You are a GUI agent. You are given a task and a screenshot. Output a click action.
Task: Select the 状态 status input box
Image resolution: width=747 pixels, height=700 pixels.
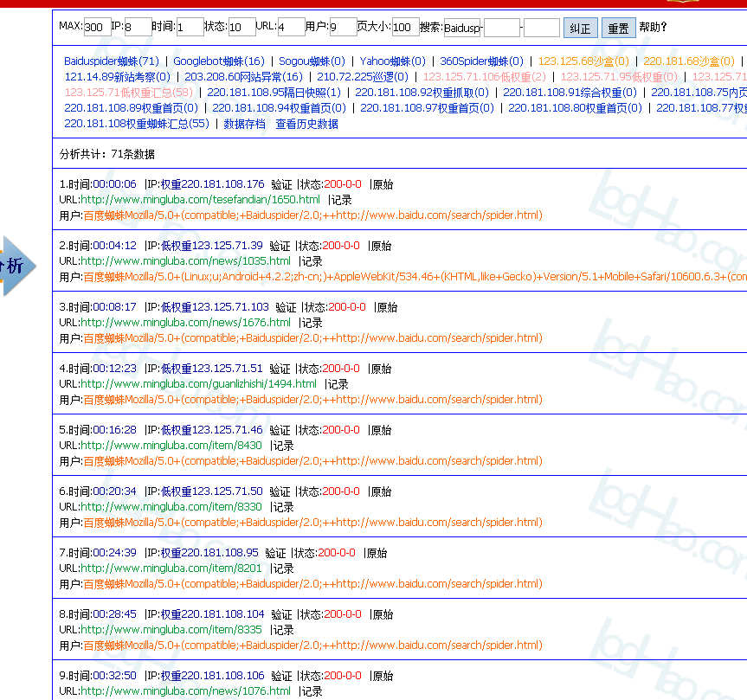[x=241, y=28]
